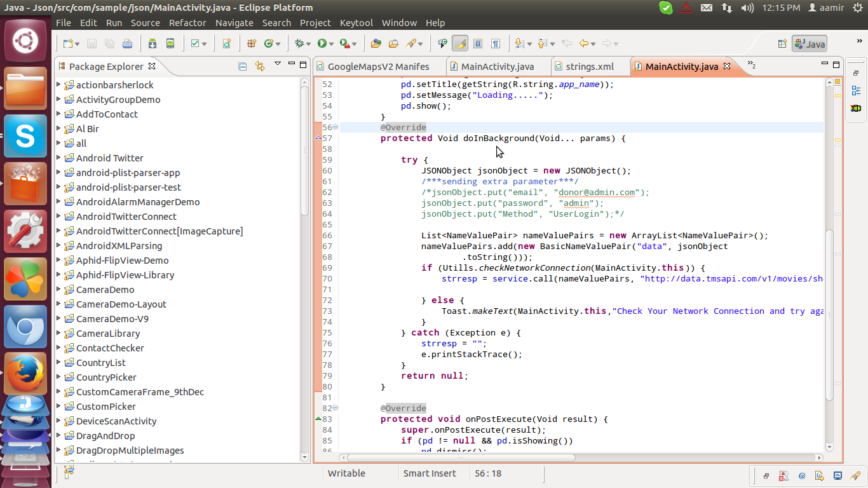Click the Search flashlight toolbar icon
This screenshot has height=488, width=868.
[x=412, y=43]
